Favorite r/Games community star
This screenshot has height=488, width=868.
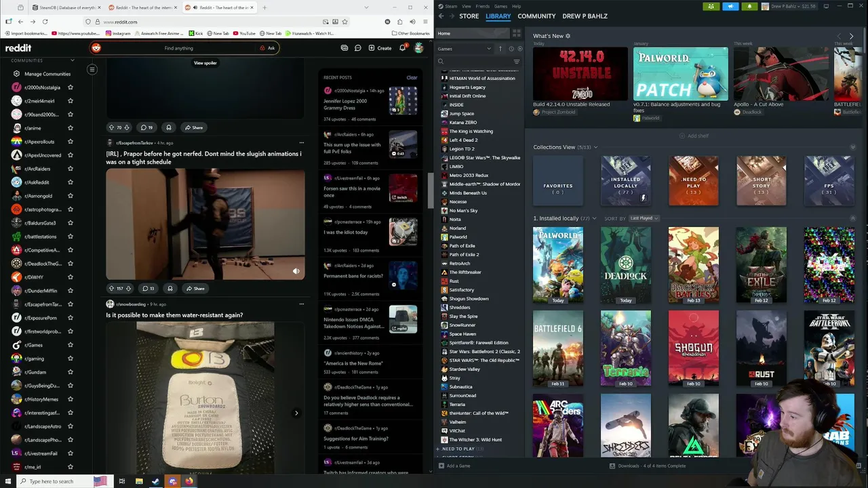70,345
